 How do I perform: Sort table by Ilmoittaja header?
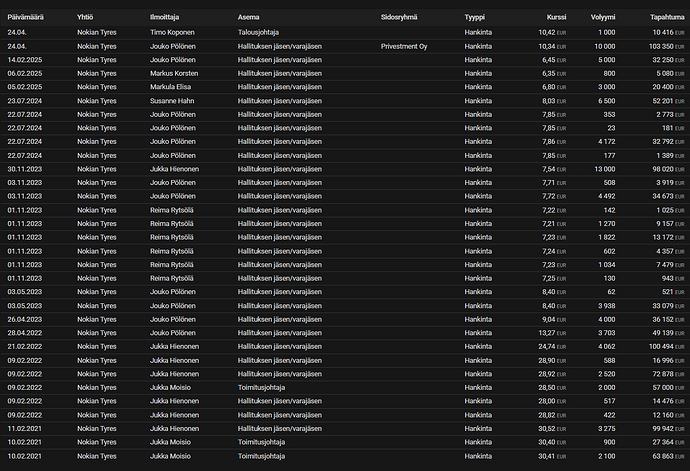(x=164, y=17)
